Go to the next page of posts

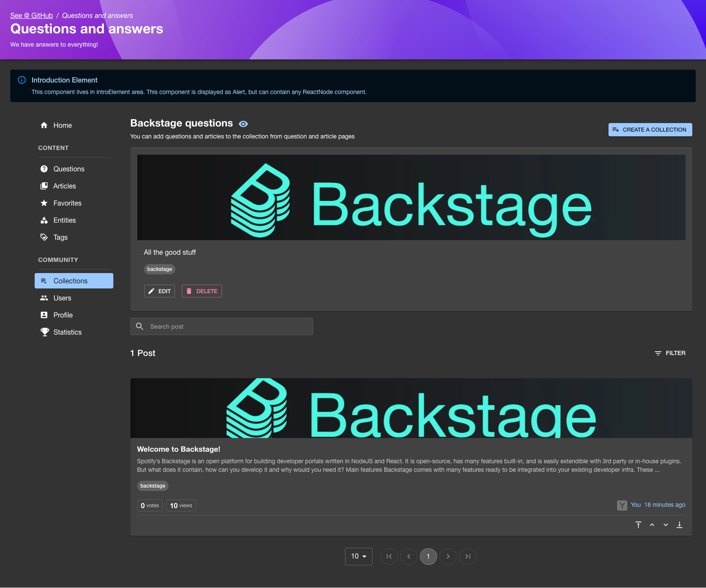pos(448,556)
